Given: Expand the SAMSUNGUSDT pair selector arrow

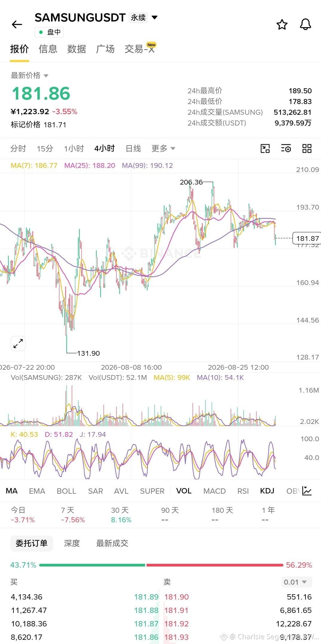Looking at the screenshot, I should (x=155, y=17).
